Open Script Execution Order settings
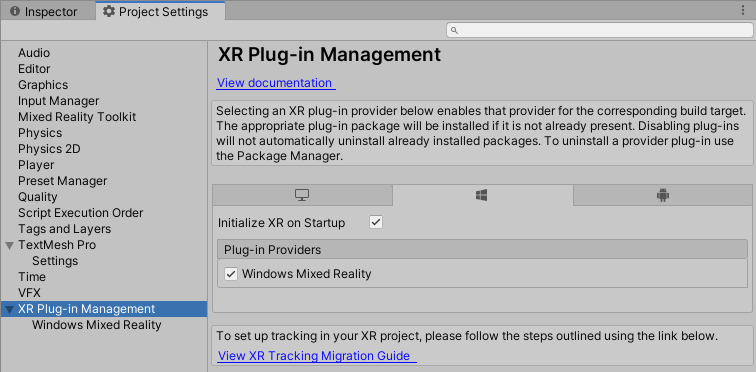 tap(81, 213)
